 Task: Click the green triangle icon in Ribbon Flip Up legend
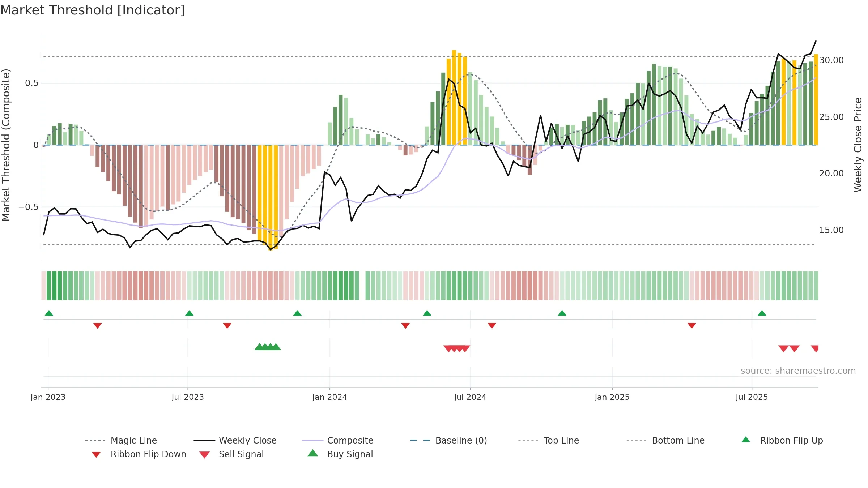coord(746,440)
